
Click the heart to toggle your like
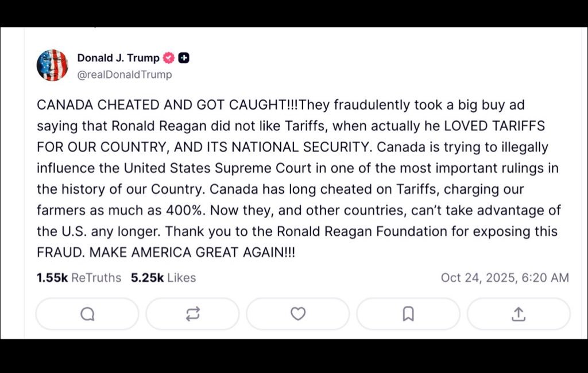coord(298,313)
